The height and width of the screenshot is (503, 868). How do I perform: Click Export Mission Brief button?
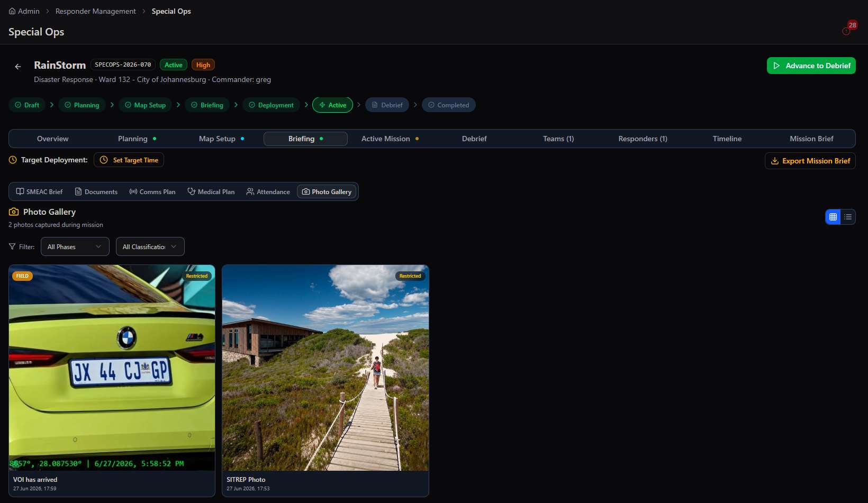pos(810,161)
